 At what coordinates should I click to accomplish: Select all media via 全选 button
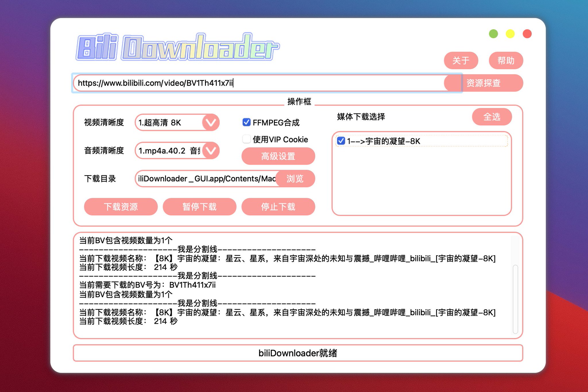pyautogui.click(x=492, y=117)
